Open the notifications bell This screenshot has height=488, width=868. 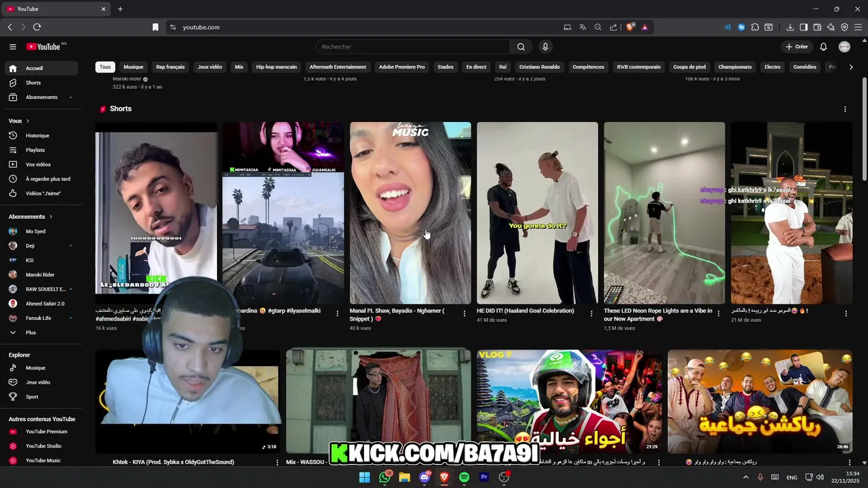823,47
